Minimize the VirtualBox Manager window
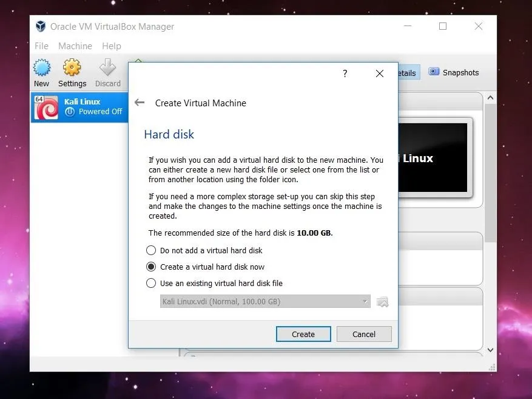 408,26
